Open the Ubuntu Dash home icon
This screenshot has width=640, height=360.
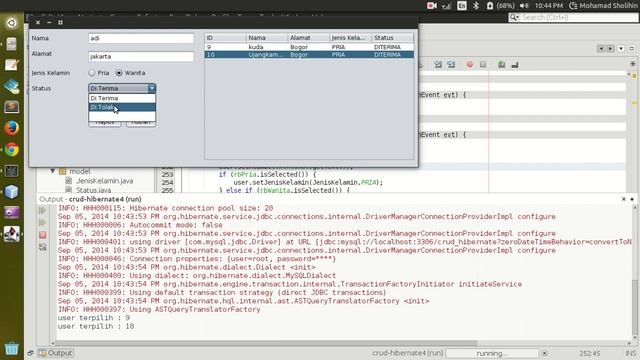(x=11, y=22)
